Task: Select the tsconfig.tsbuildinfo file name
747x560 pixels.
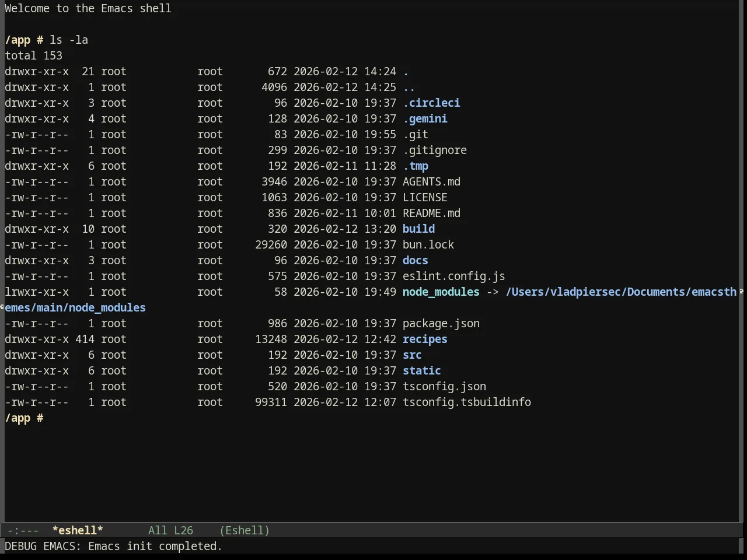Action: point(467,402)
